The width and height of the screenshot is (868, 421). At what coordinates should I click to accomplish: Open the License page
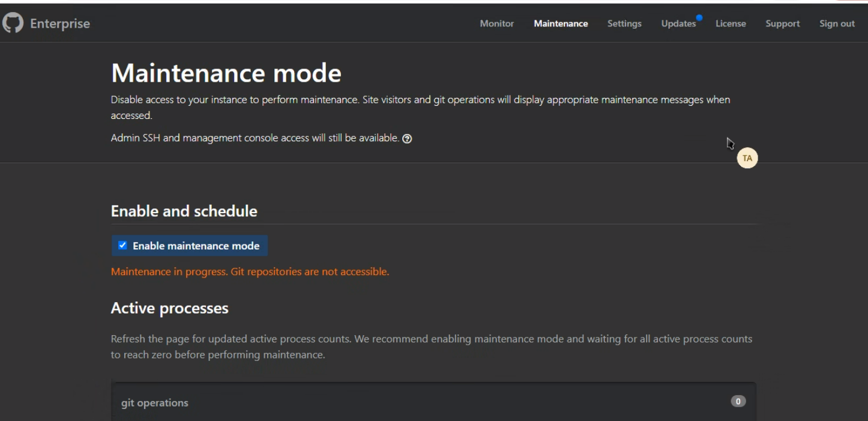click(731, 23)
